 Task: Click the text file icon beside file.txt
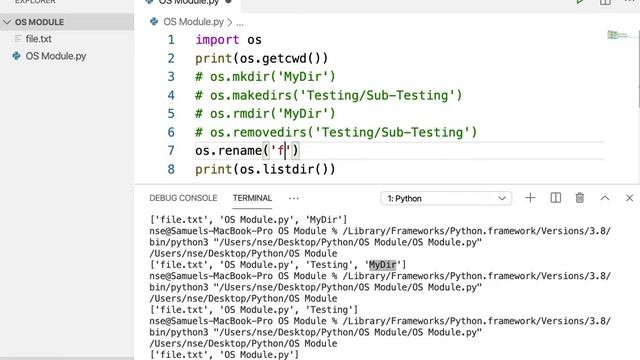(x=17, y=39)
